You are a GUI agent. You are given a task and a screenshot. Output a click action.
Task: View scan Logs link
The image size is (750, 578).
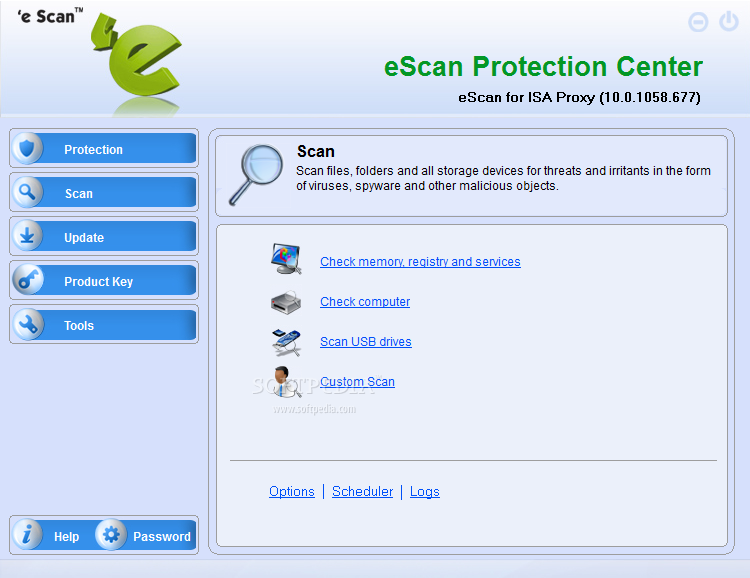425,491
